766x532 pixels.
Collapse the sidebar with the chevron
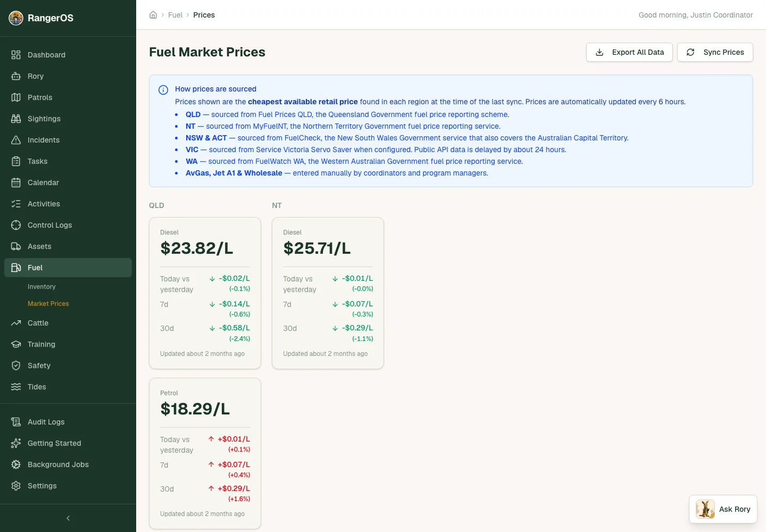[x=68, y=518]
